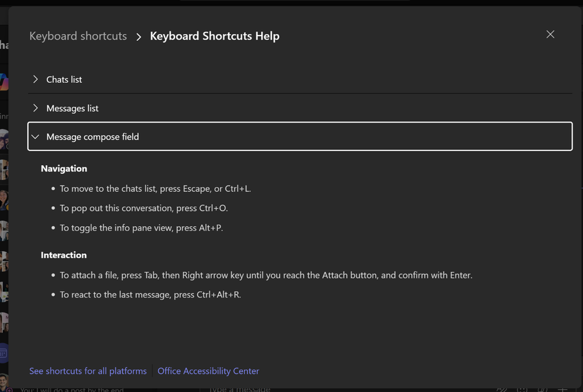Open See shortcuts for all platforms
The height and width of the screenshot is (392, 583).
(x=88, y=371)
